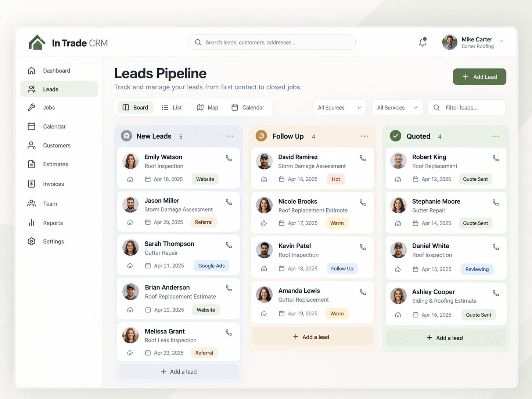The image size is (532, 399).
Task: Expand Mike Carter account menu chevron
Action: (502, 41)
